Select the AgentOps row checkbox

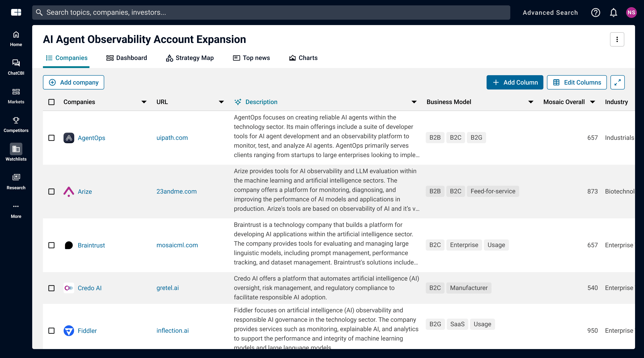point(51,138)
